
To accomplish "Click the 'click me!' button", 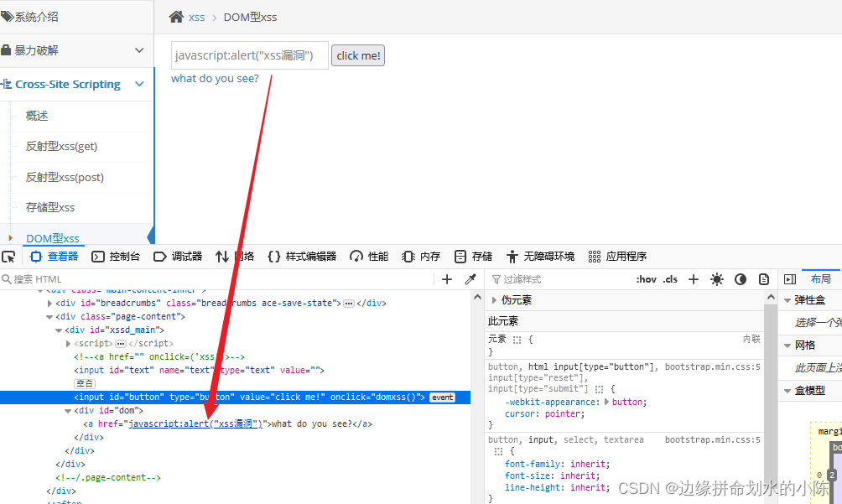I will click(x=358, y=55).
